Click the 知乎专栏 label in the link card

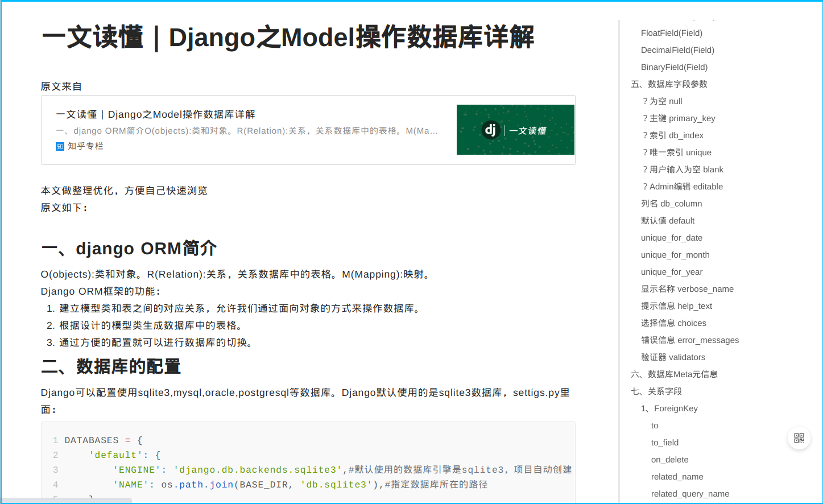[x=80, y=146]
